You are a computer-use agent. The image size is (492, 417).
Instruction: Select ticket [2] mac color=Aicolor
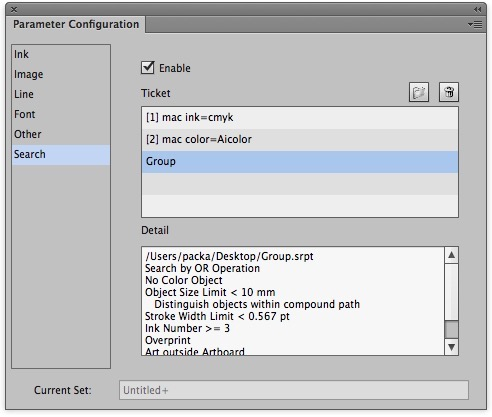pos(300,140)
